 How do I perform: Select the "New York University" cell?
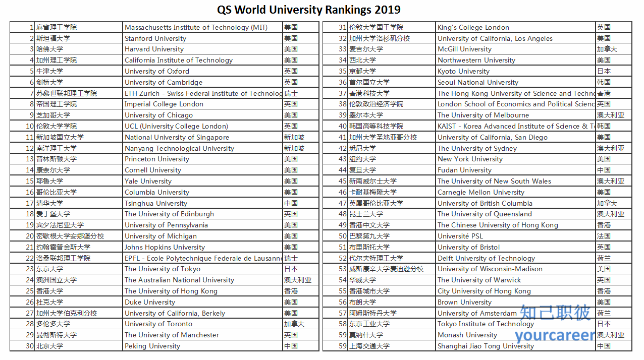pyautogui.click(x=516, y=159)
